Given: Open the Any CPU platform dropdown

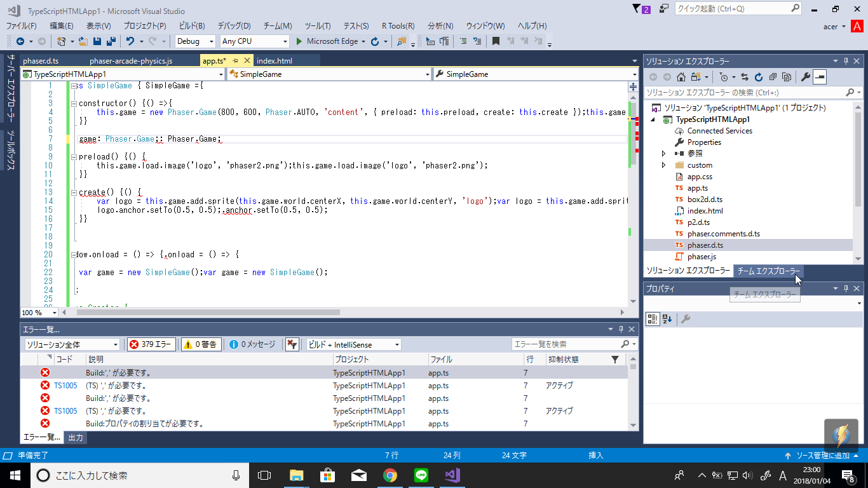Looking at the screenshot, I should [x=255, y=41].
